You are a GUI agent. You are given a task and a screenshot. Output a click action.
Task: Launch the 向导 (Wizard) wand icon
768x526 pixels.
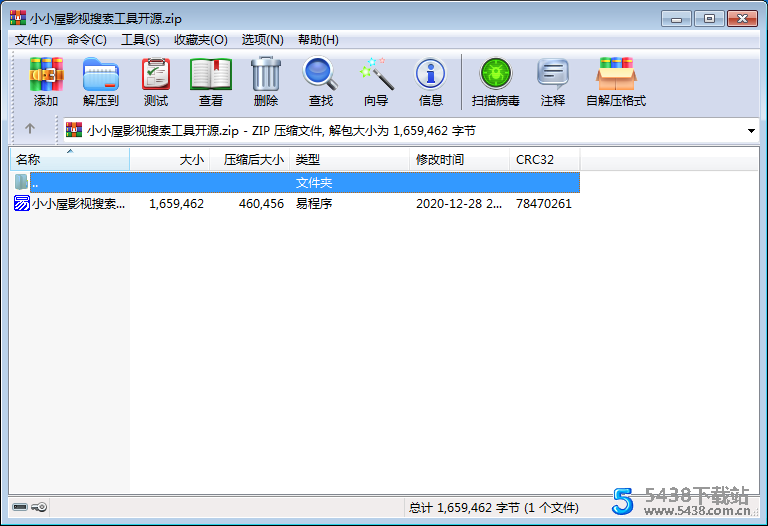[376, 81]
